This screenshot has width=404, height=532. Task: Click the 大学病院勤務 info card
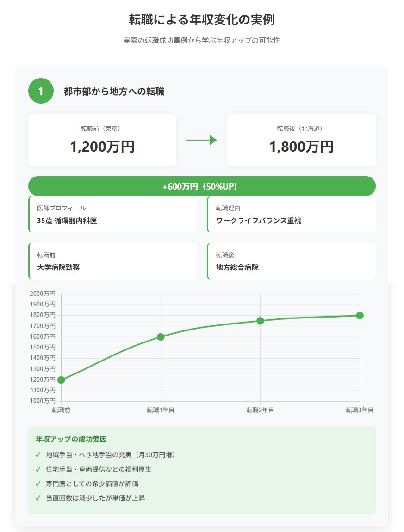(x=112, y=262)
